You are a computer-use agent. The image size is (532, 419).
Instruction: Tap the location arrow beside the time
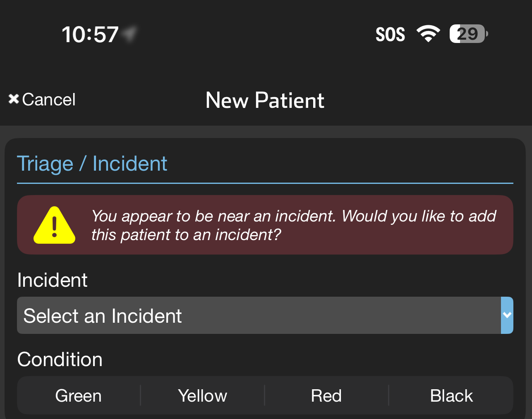pos(129,34)
